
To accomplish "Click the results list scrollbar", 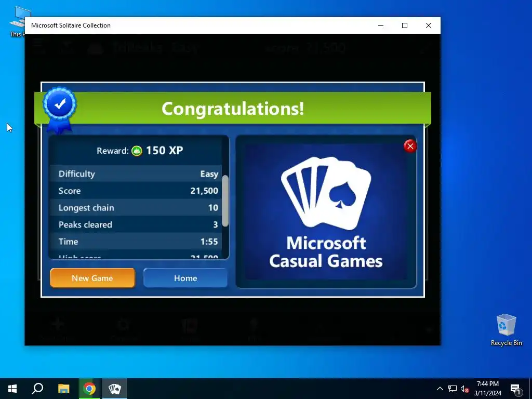I will point(225,201).
